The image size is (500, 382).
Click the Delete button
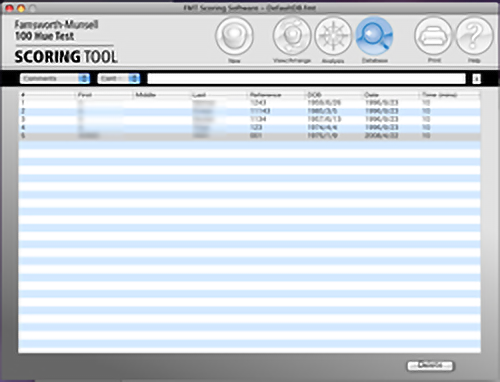tap(430, 365)
